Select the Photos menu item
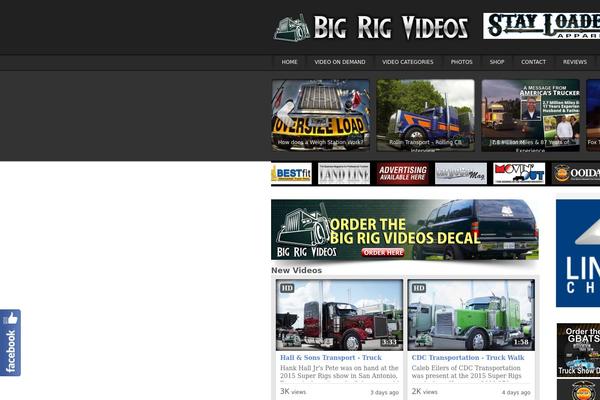Image resolution: width=600 pixels, height=400 pixels. pyautogui.click(x=461, y=62)
